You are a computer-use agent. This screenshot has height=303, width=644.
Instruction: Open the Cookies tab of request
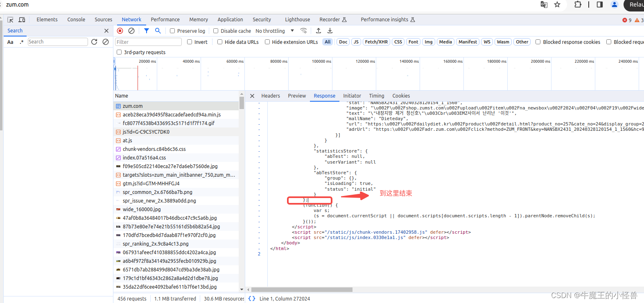(401, 96)
